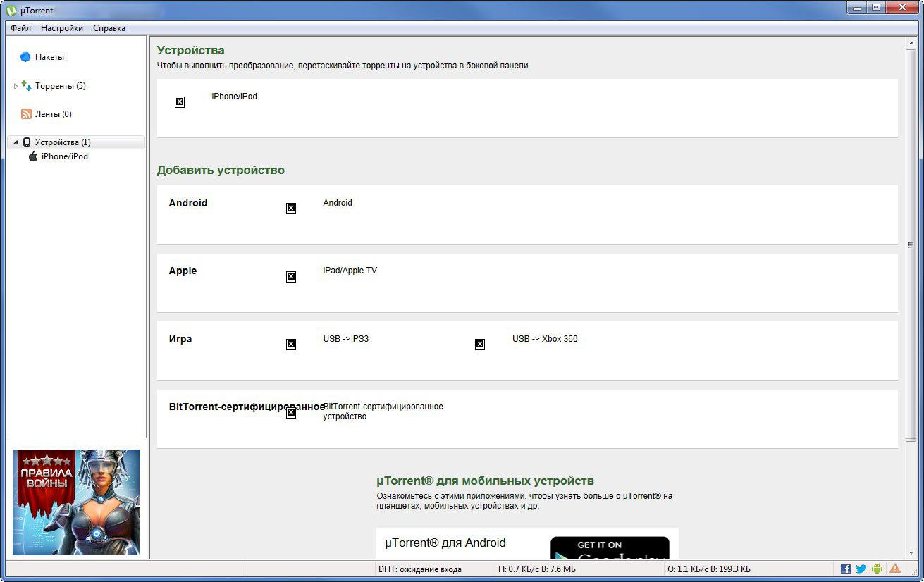Select Торренты (5) in the sidebar
The width and height of the screenshot is (924, 582).
(x=60, y=86)
